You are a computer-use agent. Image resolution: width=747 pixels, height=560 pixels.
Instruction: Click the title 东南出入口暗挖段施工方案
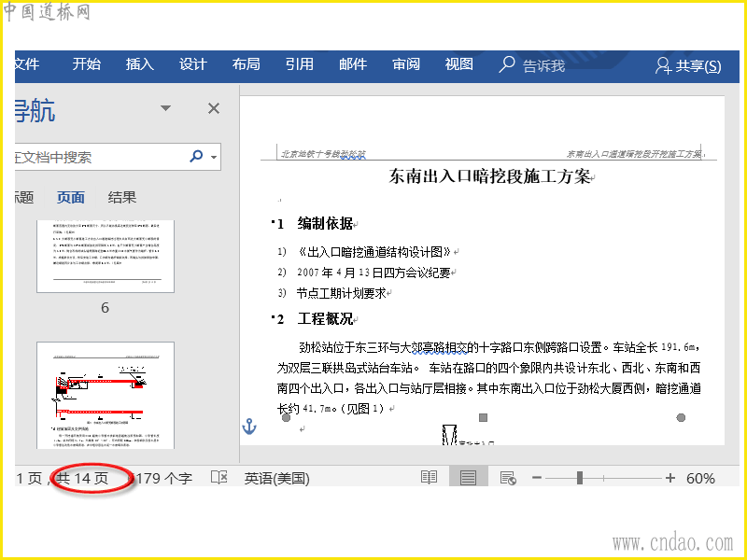[489, 176]
